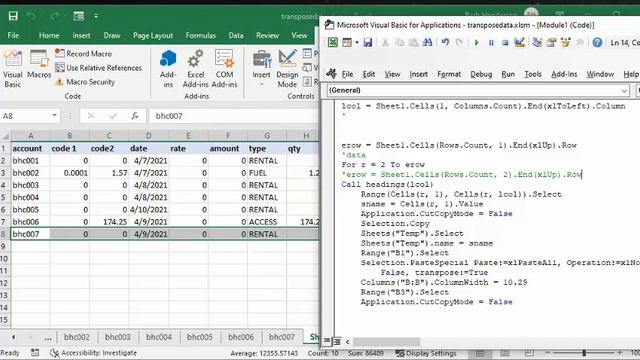Viewport: 640px width, 360px height.
Task: Open the bhc007 sheet tab
Action: (x=282, y=337)
